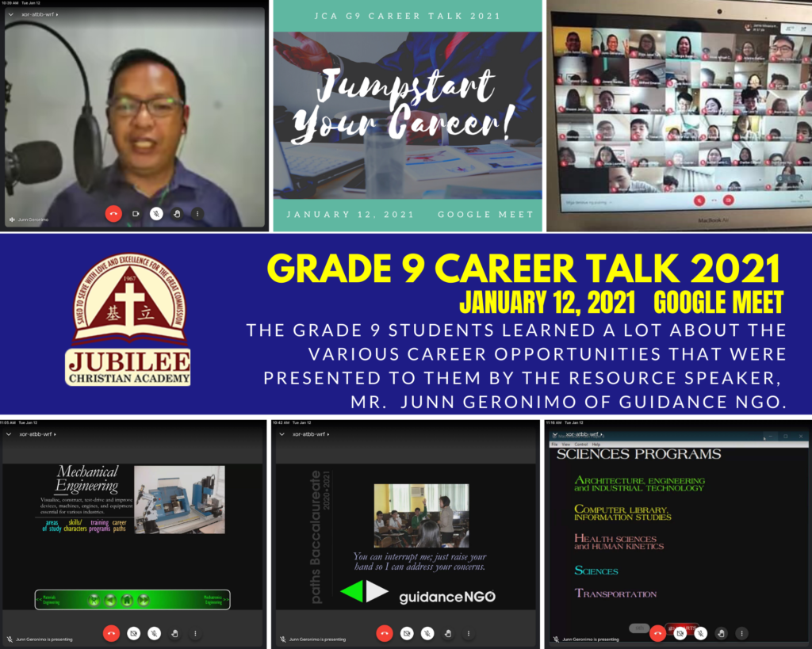Click the guidanceNGO logo text
Viewport: 812px width, 649px height.
447,597
